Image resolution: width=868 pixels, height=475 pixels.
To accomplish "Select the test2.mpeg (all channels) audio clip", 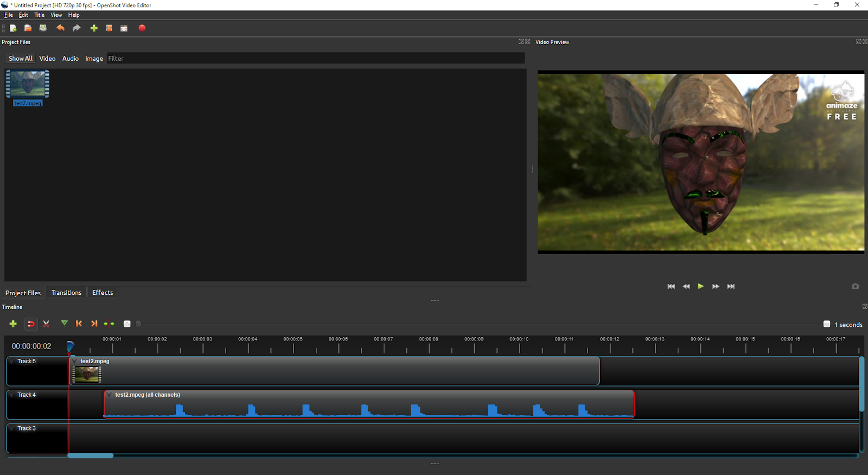I will tap(369, 404).
